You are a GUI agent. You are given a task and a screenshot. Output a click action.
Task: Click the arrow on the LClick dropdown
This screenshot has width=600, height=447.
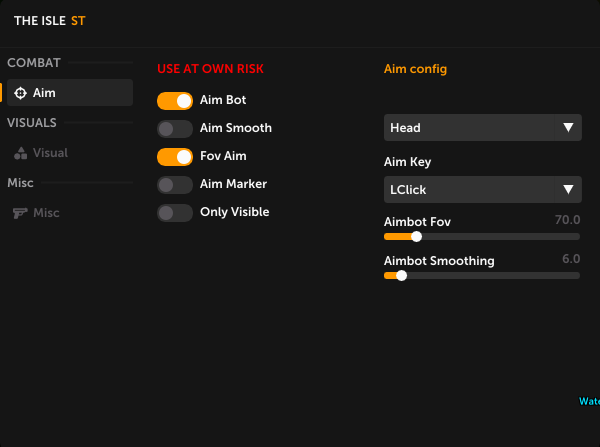point(568,189)
